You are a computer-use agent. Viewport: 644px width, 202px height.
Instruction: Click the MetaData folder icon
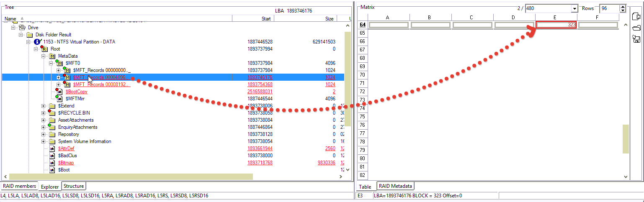(52, 56)
